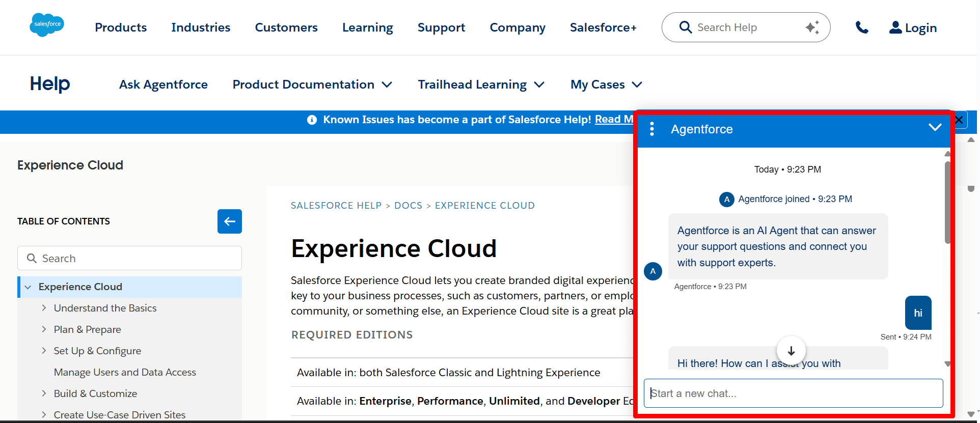Open Manage Users and Data Access
The image size is (980, 423).
pyautogui.click(x=125, y=372)
